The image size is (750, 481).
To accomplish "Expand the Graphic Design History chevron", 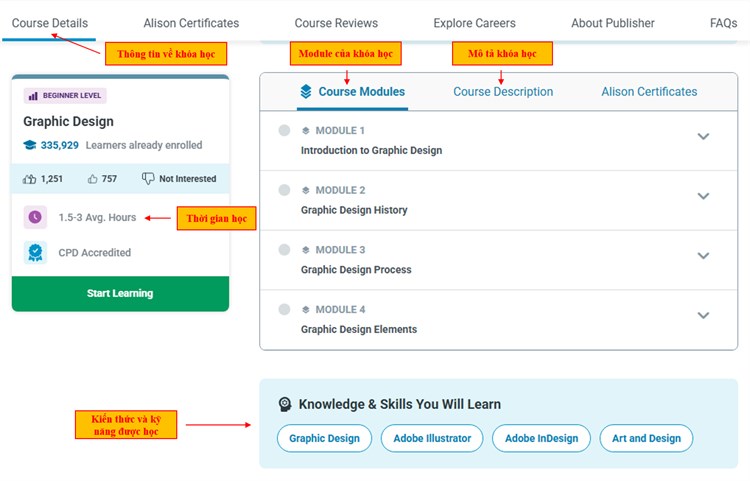I will (x=703, y=196).
